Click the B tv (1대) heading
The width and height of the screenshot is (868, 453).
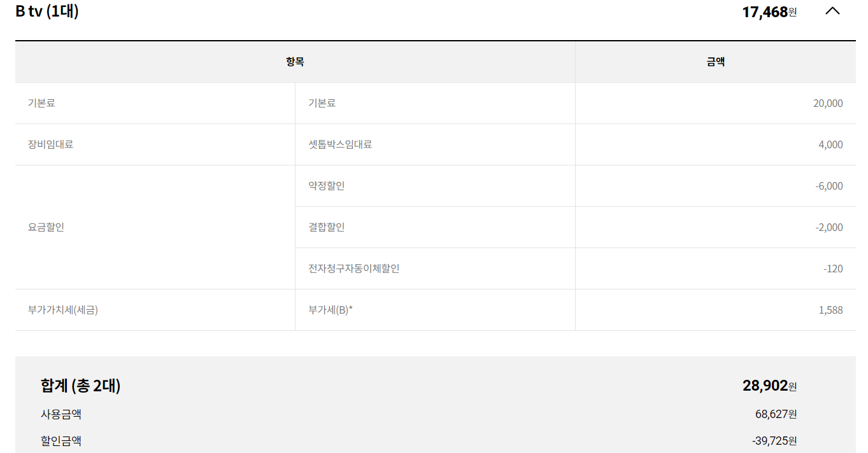[x=47, y=11]
